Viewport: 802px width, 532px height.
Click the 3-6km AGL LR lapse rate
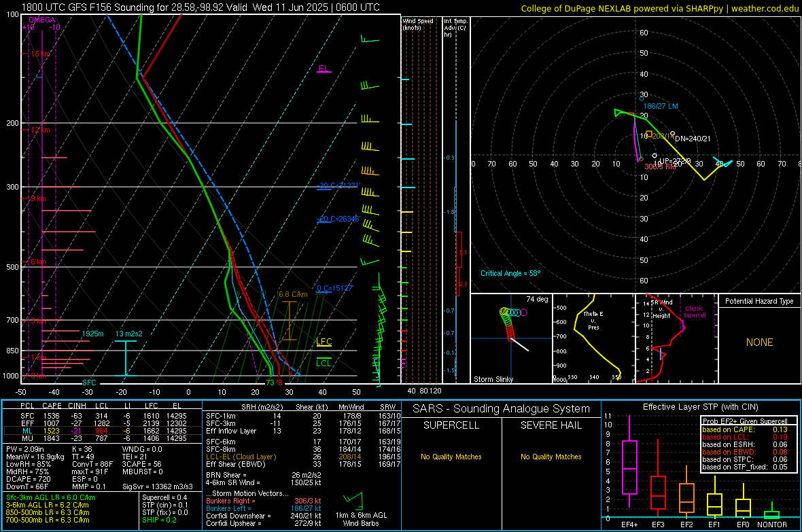pyautogui.click(x=48, y=505)
